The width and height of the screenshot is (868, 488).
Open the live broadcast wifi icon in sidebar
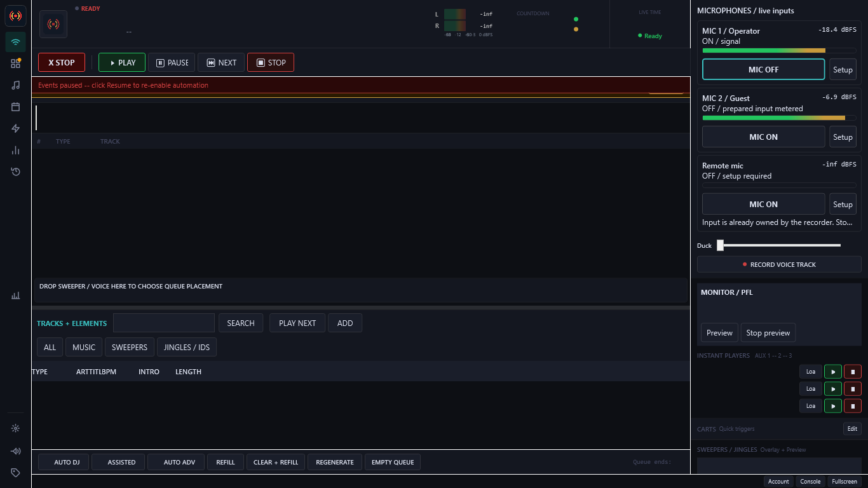(x=15, y=42)
